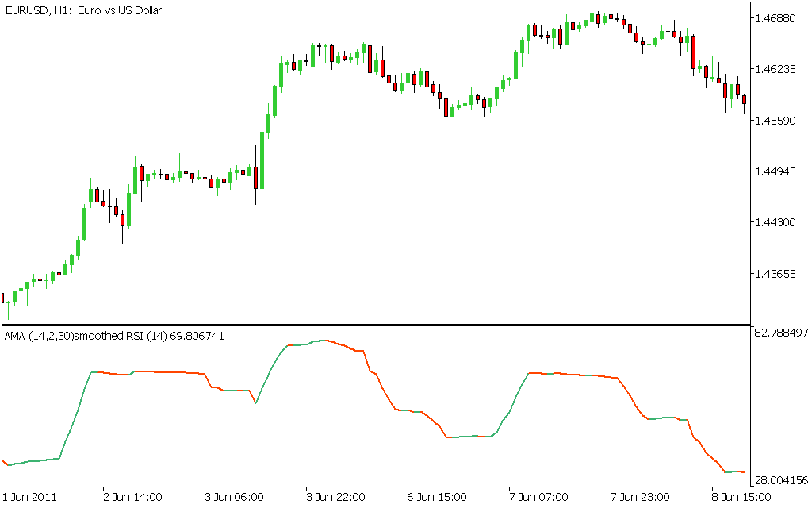Image resolution: width=812 pixels, height=508 pixels.
Task: Select the 1 Jun 2011 date label
Action: point(31,497)
